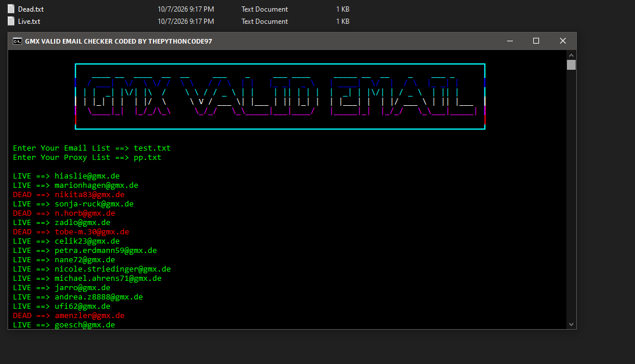Click the hiaslie@gmx.de LIVE line
The height and width of the screenshot is (364, 635).
(x=66, y=176)
